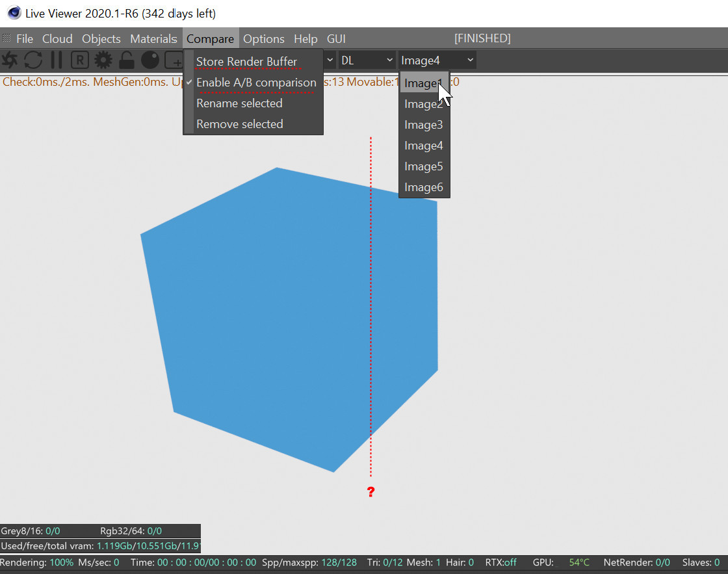Image resolution: width=728 pixels, height=574 pixels.
Task: Click the Time 00:00:00 readout
Action: coord(193,562)
